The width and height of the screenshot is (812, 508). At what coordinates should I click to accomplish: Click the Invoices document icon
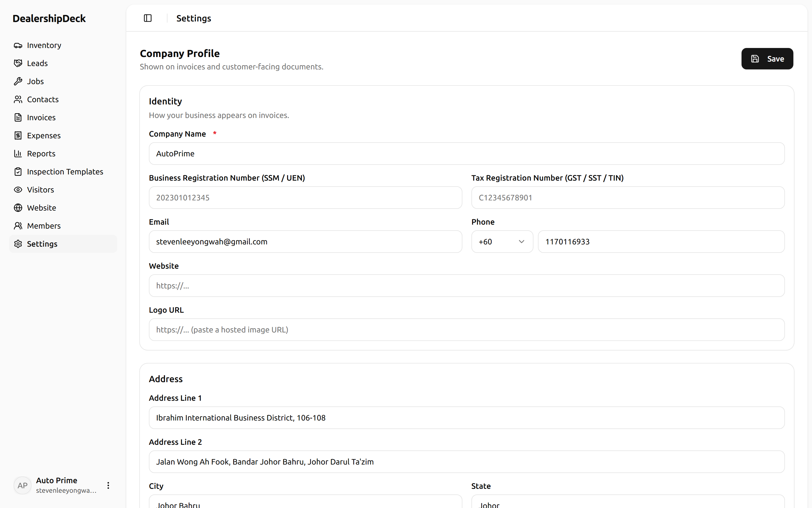[18, 118]
